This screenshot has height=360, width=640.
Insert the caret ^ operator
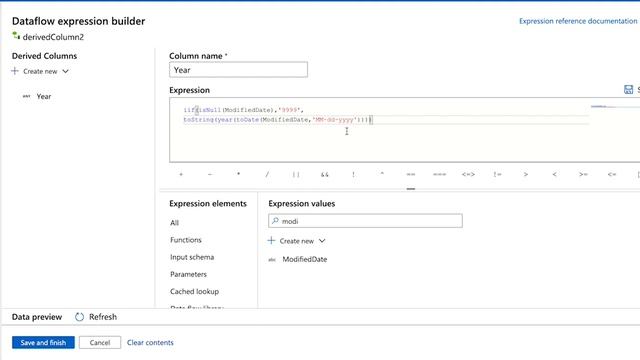382,174
